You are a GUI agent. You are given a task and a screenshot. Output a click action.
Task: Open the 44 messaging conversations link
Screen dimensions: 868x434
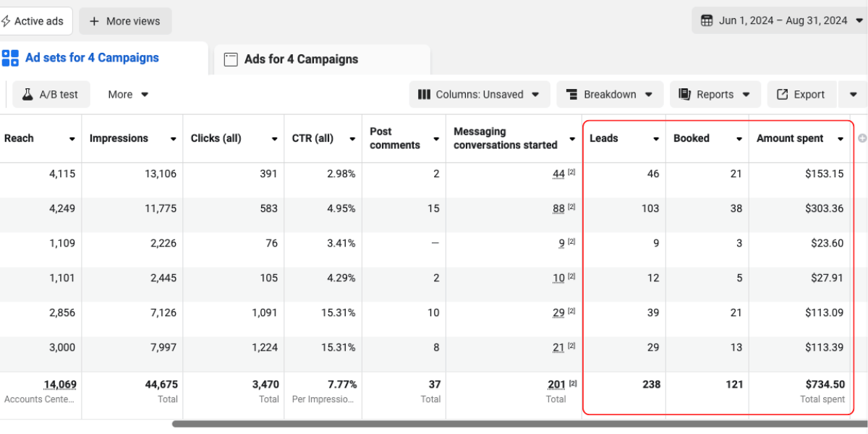(557, 174)
